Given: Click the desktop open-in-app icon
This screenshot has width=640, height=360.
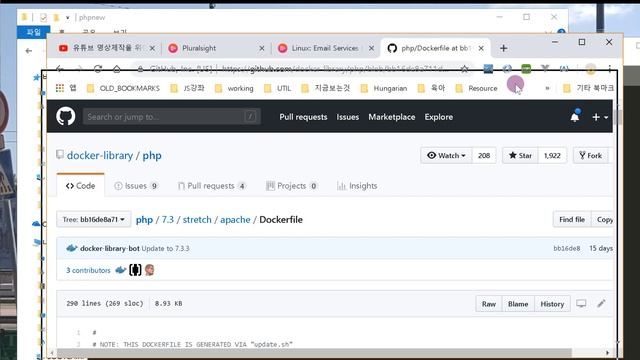Looking at the screenshot, I should pos(581,303).
